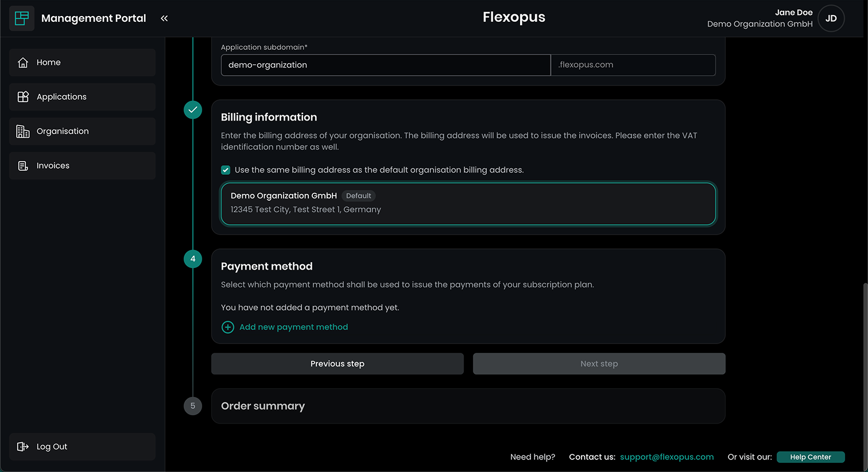
Task: Select the Demo Organization GmbH address card
Action: point(468,204)
